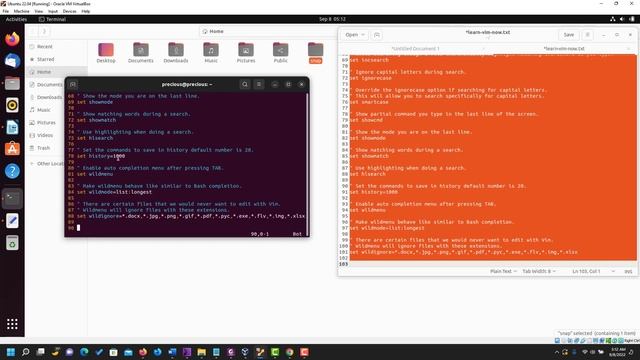The height and width of the screenshot is (360, 640).
Task: Select the Terminal icon in dock
Action: [12, 199]
